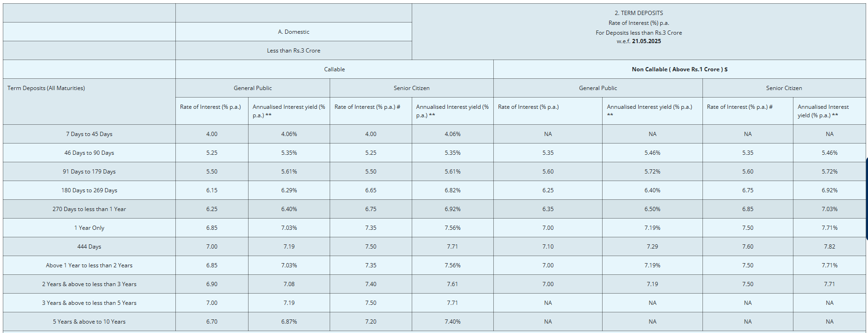This screenshot has width=868, height=333.
Task: Select "2 Years & above to less than 3 Years"
Action: tap(89, 284)
